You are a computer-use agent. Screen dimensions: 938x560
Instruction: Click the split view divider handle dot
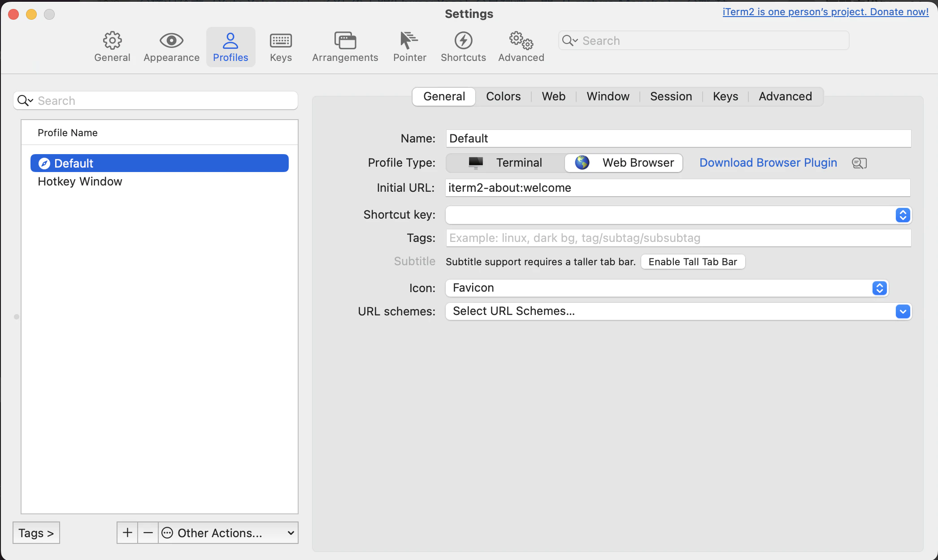click(x=17, y=317)
